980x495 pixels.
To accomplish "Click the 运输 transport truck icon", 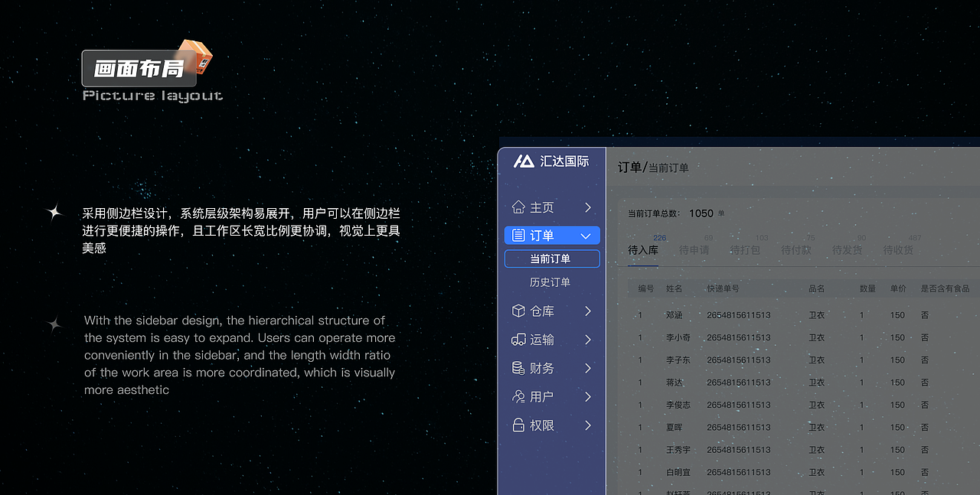I will [519, 339].
